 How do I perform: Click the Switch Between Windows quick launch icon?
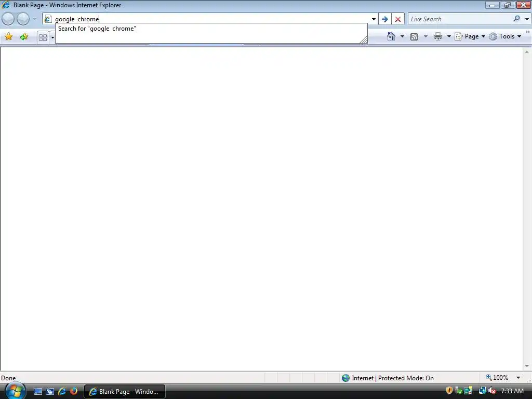[49, 392]
